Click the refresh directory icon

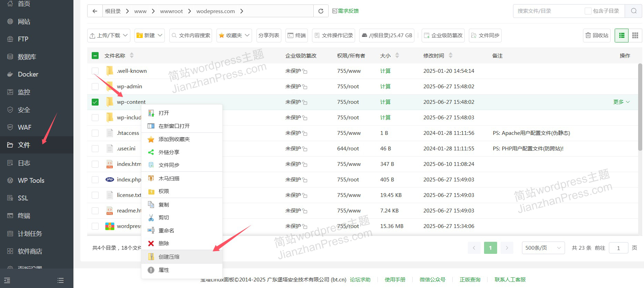pyautogui.click(x=321, y=11)
